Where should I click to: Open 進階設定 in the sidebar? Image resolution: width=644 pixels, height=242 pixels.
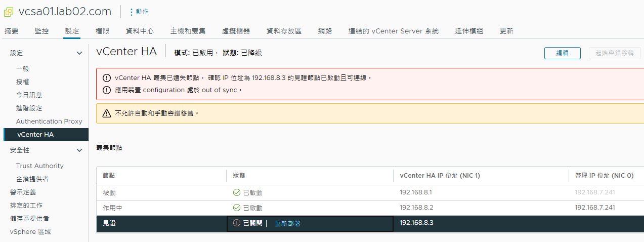[x=29, y=108]
